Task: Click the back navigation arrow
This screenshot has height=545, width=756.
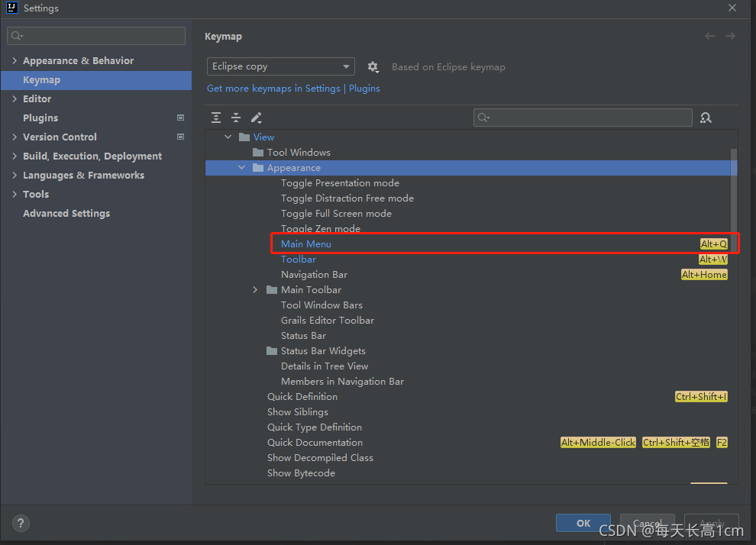Action: [x=710, y=36]
